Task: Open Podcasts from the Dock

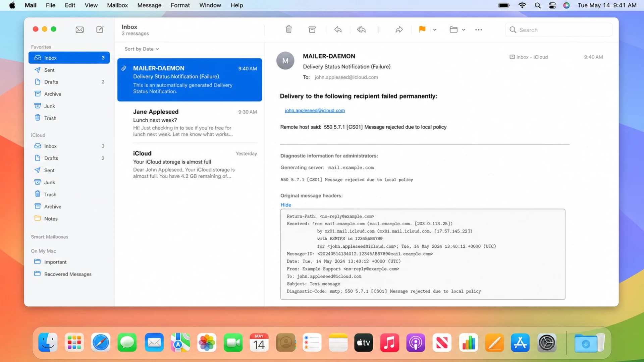Action: 416,343
